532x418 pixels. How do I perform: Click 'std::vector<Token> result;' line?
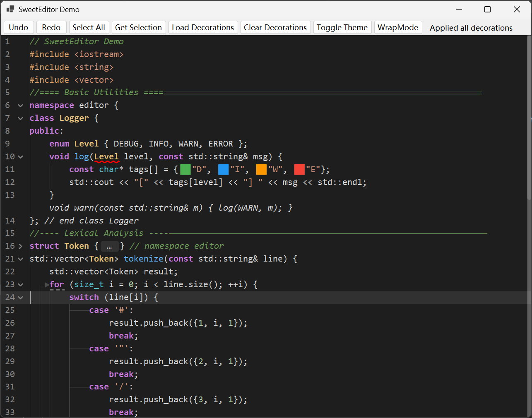click(x=113, y=271)
